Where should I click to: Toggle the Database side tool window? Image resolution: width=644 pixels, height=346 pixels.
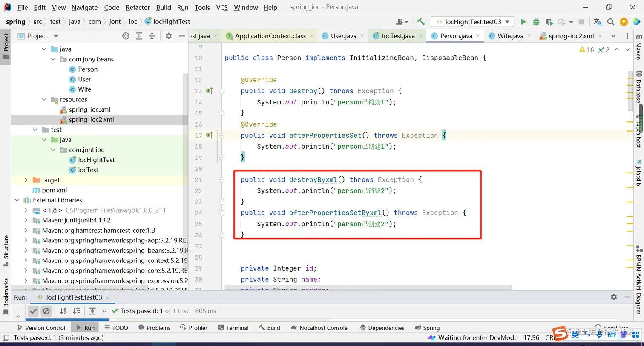638,87
